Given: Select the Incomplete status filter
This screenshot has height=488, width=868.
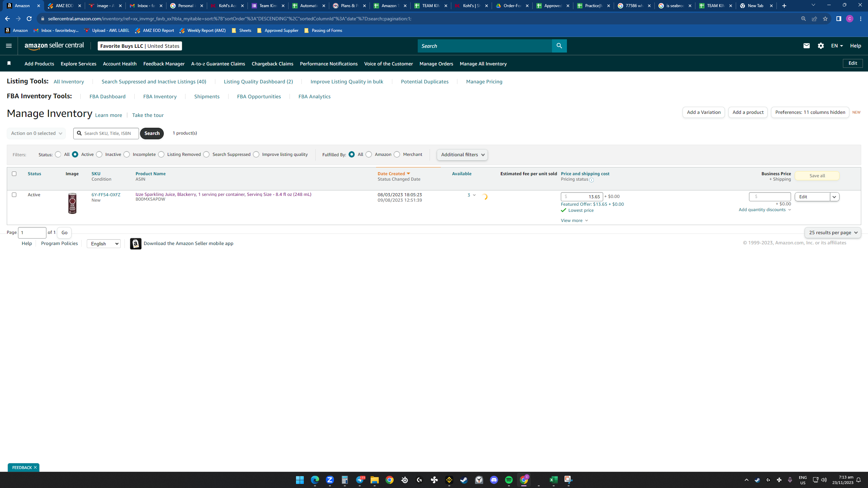Looking at the screenshot, I should (127, 155).
